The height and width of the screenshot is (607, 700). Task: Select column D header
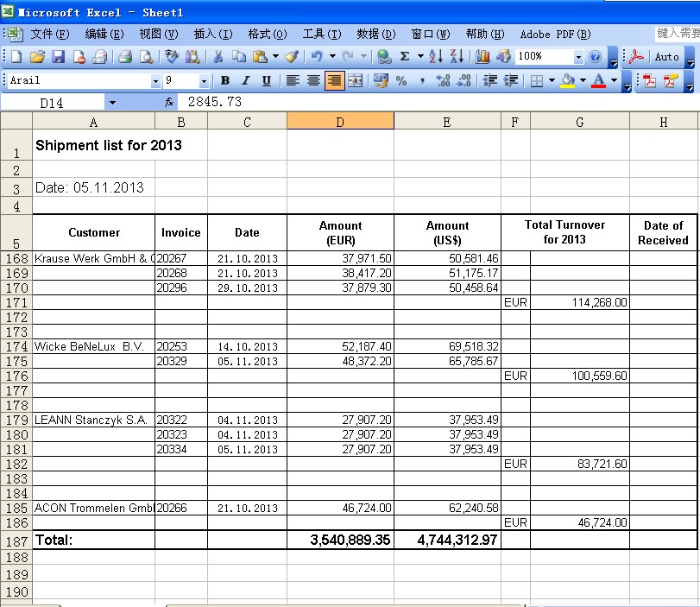[x=340, y=122]
